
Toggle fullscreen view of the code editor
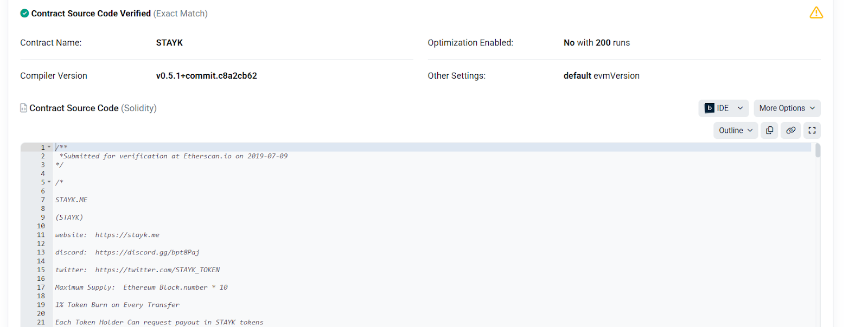812,130
